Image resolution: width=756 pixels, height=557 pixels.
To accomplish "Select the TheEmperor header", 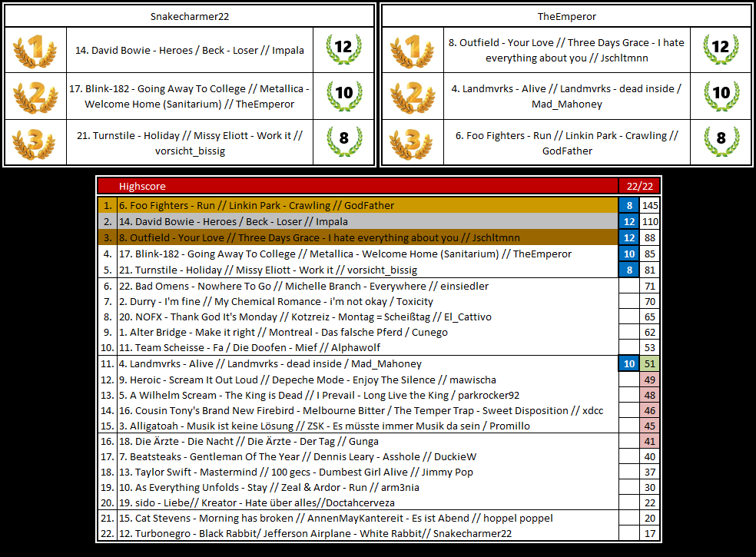I will coord(567,16).
